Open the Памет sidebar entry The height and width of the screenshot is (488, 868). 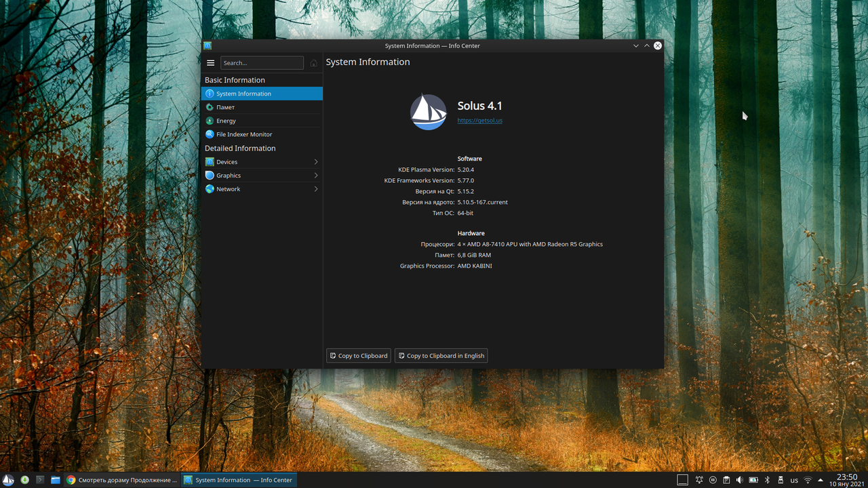click(x=262, y=107)
